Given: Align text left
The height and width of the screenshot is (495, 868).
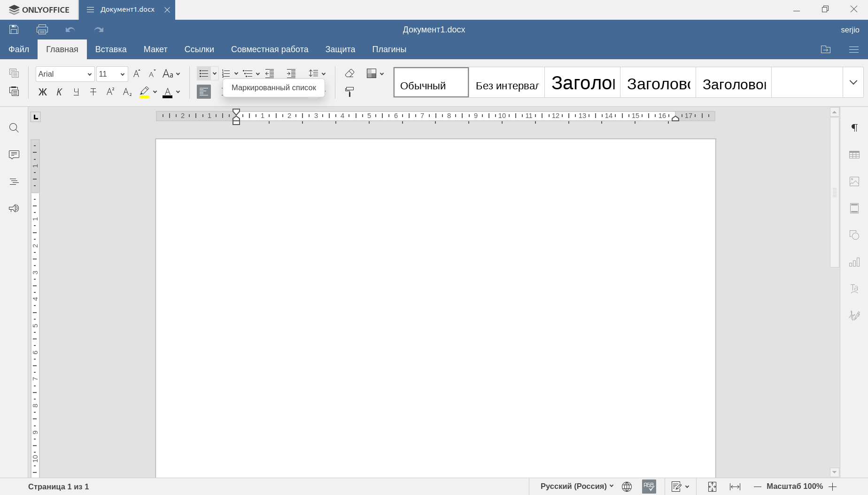Looking at the screenshot, I should [x=204, y=92].
